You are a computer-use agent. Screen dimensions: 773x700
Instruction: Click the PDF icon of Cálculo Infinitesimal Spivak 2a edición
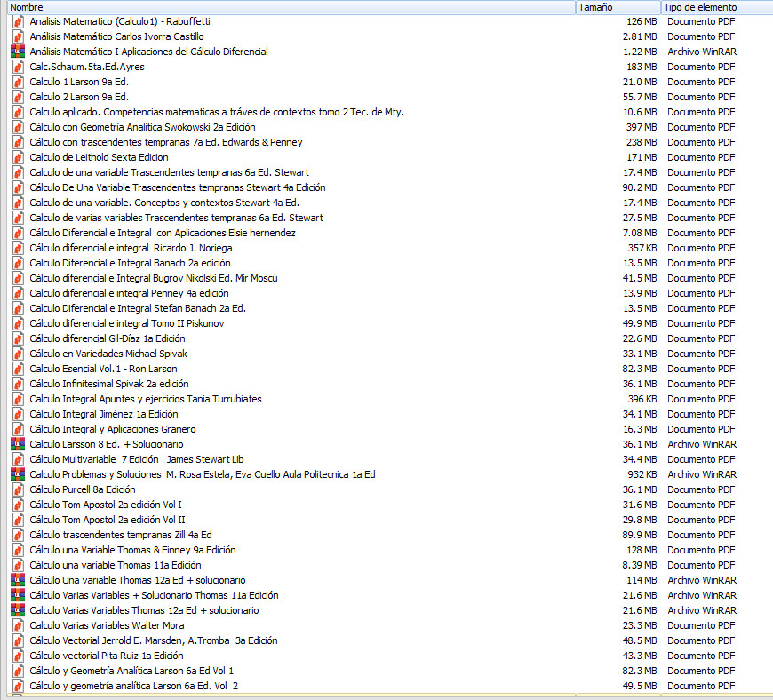point(18,384)
